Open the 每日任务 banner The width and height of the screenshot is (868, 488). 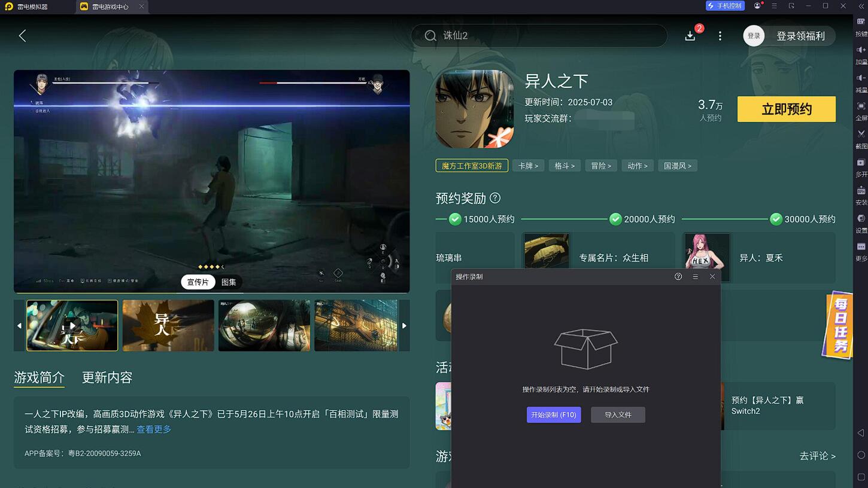coord(837,325)
